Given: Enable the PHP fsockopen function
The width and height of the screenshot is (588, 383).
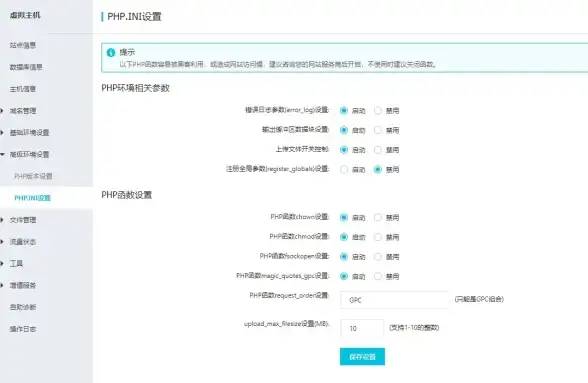Looking at the screenshot, I should 344,257.
